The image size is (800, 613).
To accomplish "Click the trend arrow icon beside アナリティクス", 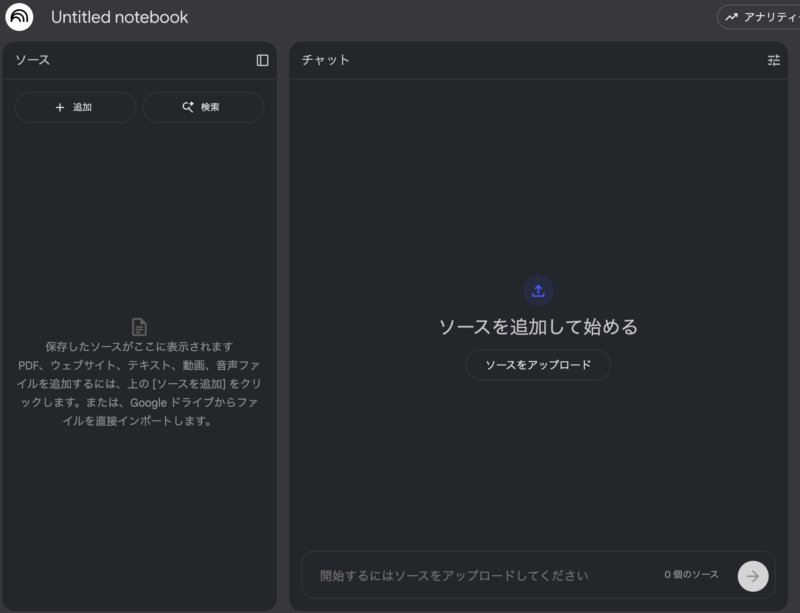I will point(731,17).
